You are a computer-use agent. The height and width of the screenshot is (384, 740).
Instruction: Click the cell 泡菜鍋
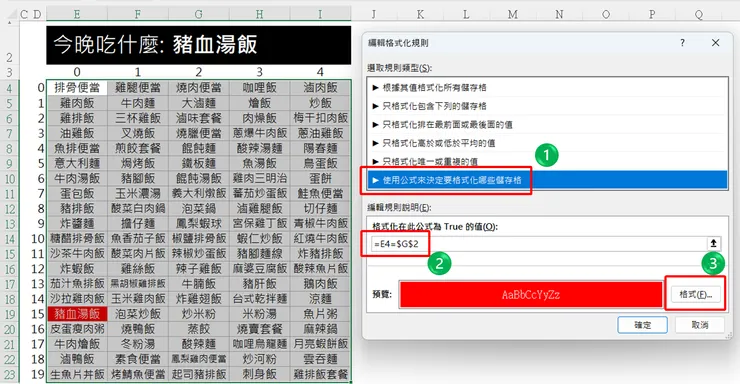(199, 208)
